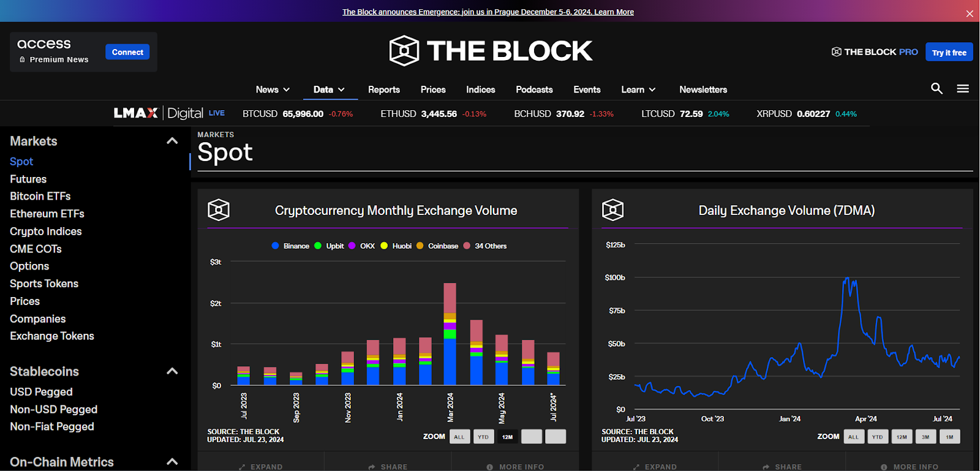The image size is (980, 471).
Task: Click the LTCUSD ticker quote
Action: tap(685, 114)
